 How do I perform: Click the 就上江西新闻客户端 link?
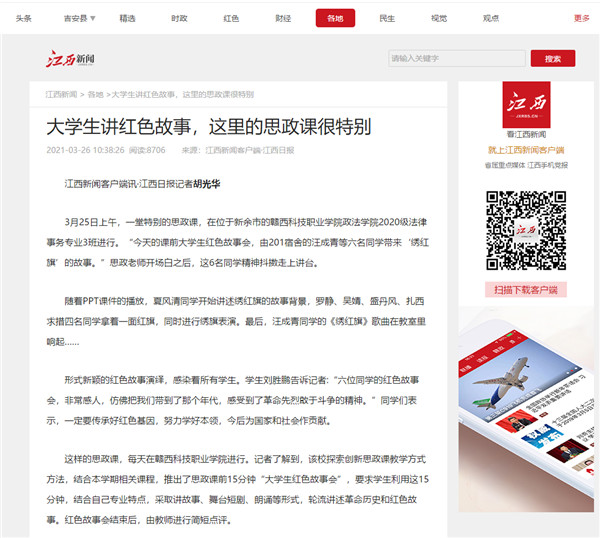tap(526, 150)
